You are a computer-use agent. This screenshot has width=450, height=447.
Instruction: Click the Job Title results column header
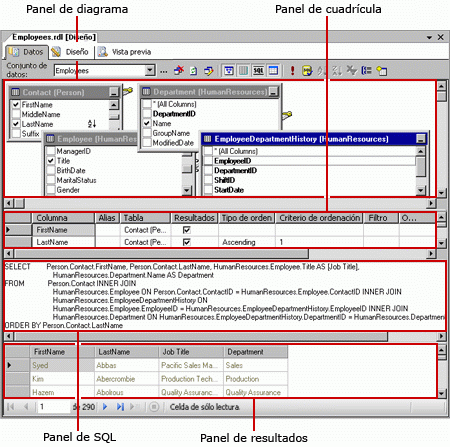191,352
